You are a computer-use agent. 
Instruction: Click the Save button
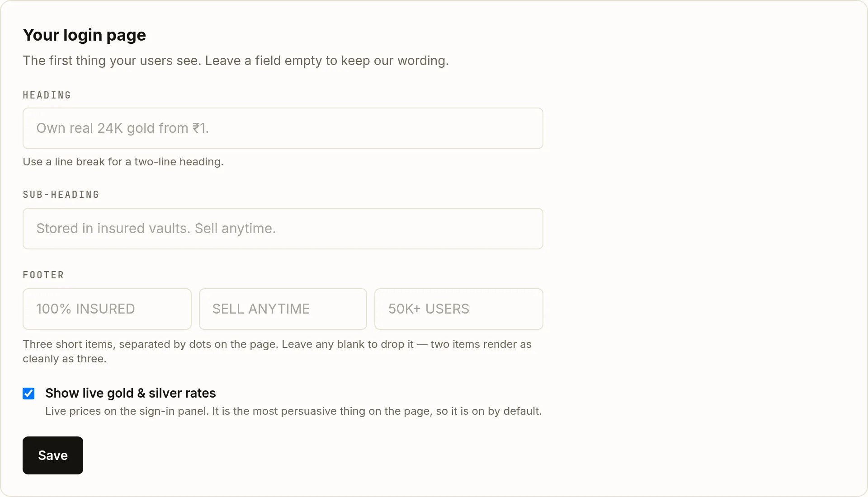tap(53, 455)
